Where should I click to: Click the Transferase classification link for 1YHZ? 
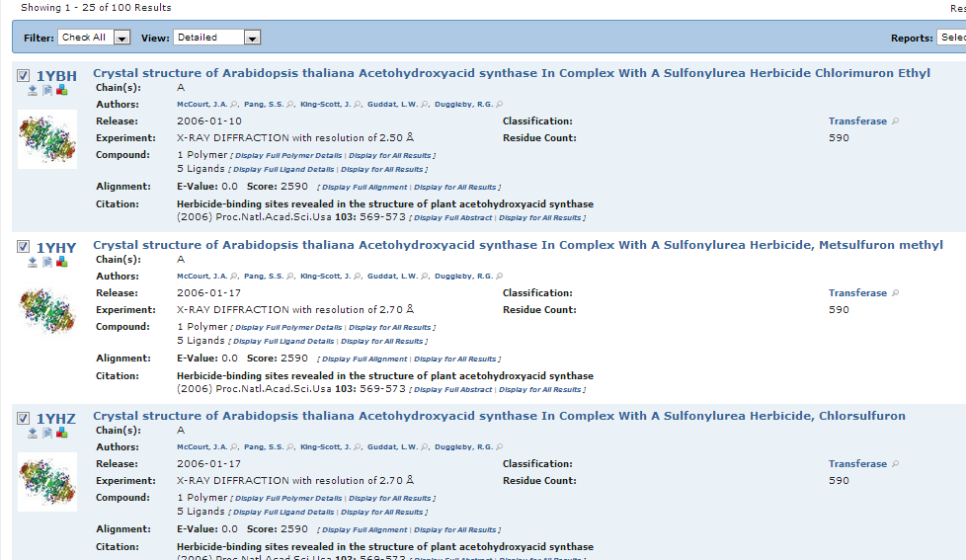click(x=857, y=464)
